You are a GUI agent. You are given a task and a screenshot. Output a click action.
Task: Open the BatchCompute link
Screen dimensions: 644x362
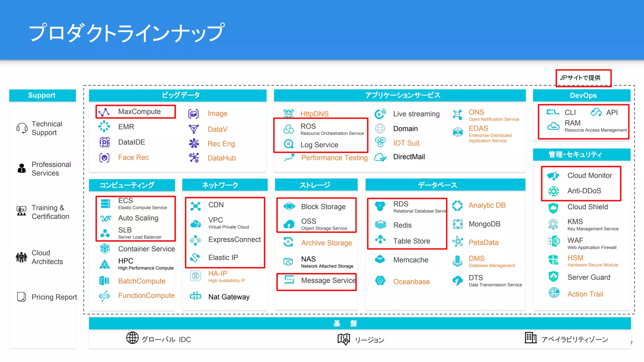pyautogui.click(x=142, y=281)
